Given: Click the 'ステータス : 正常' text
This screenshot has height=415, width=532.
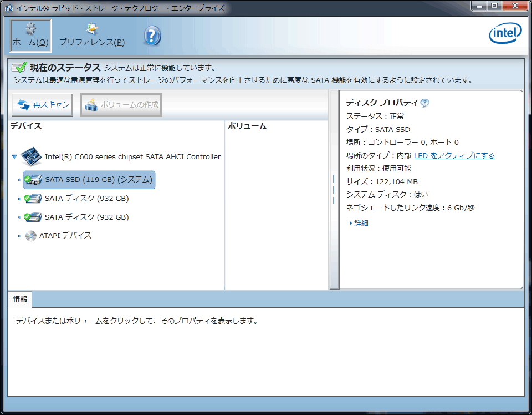Looking at the screenshot, I should coord(375,116).
